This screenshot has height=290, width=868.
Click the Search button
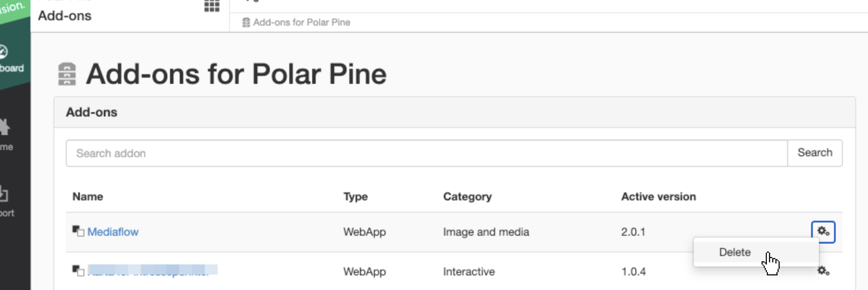(815, 153)
